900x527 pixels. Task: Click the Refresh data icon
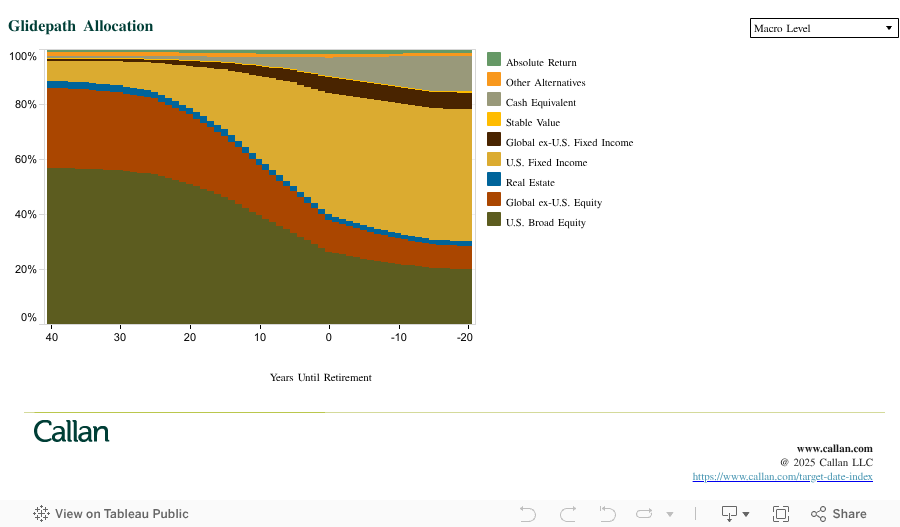point(643,514)
